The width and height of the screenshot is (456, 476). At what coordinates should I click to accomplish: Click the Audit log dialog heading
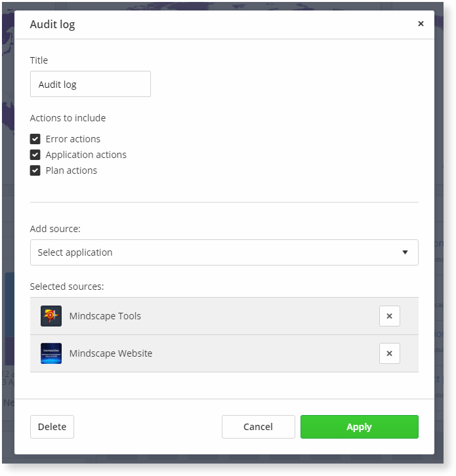[52, 25]
